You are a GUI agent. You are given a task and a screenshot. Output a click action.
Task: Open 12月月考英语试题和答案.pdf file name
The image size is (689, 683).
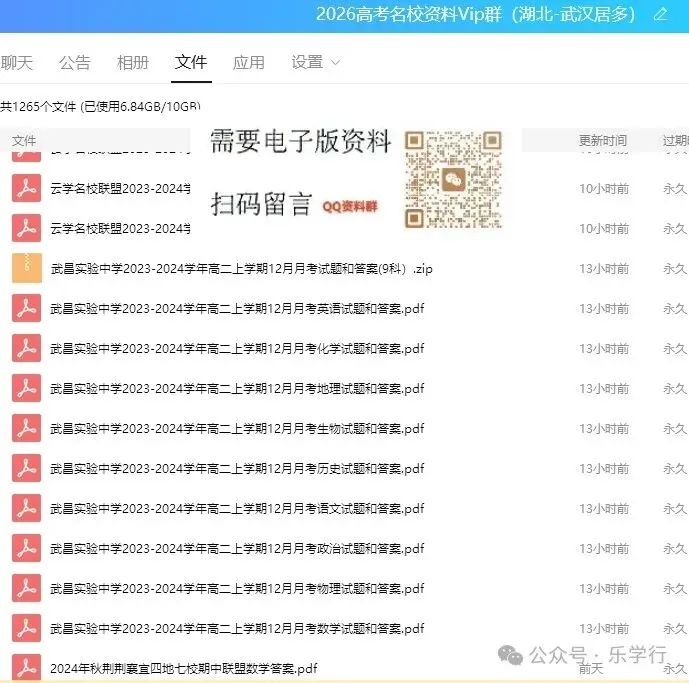pos(237,309)
